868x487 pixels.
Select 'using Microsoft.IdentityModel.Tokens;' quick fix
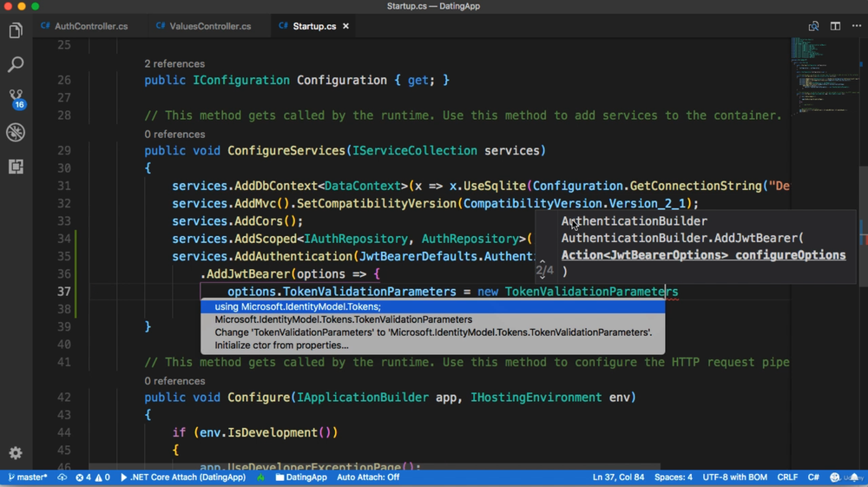tap(433, 306)
